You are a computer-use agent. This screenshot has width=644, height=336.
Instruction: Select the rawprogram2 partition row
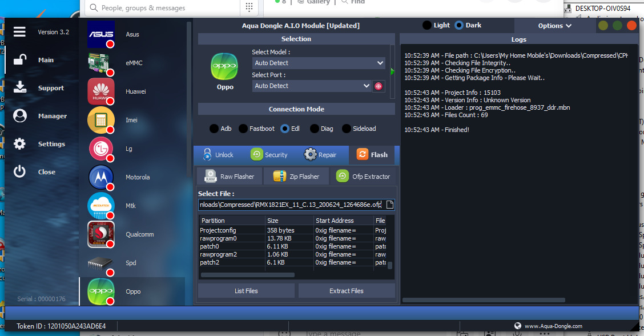(293, 254)
